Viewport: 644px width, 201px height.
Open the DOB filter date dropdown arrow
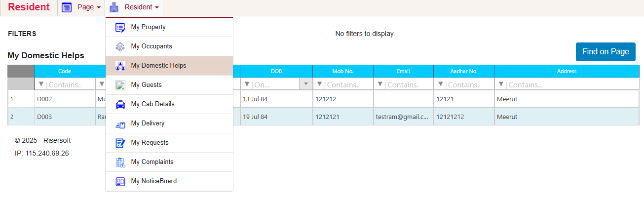306,84
